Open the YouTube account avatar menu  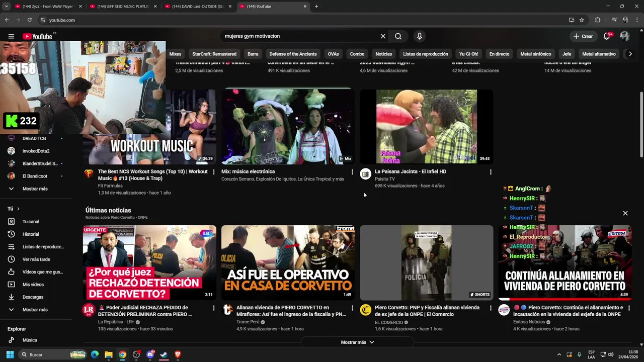(624, 36)
